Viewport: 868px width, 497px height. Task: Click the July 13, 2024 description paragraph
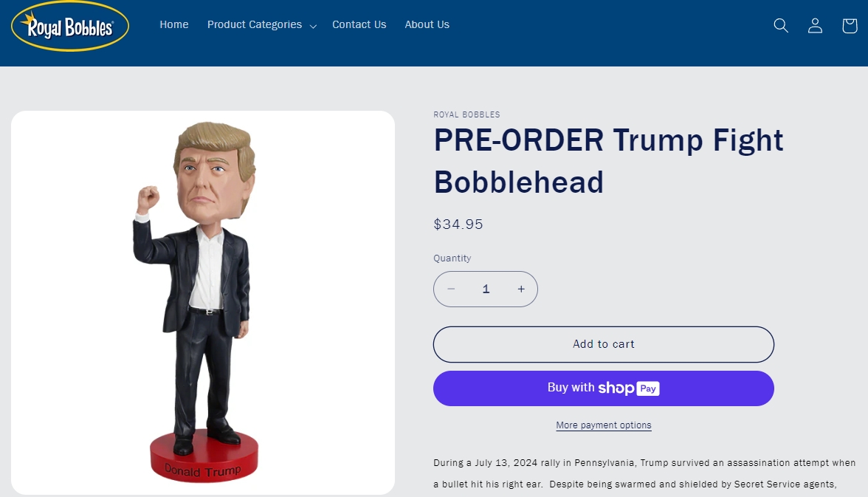pyautogui.click(x=644, y=473)
